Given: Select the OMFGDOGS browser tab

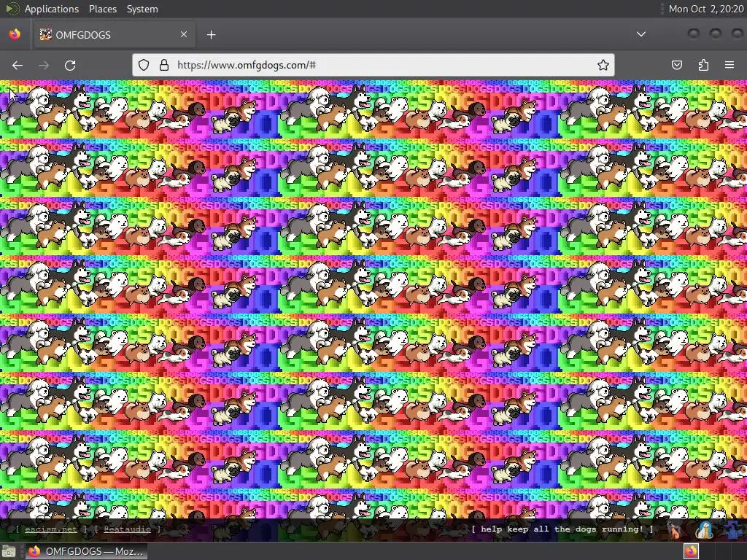Looking at the screenshot, I should coord(115,35).
